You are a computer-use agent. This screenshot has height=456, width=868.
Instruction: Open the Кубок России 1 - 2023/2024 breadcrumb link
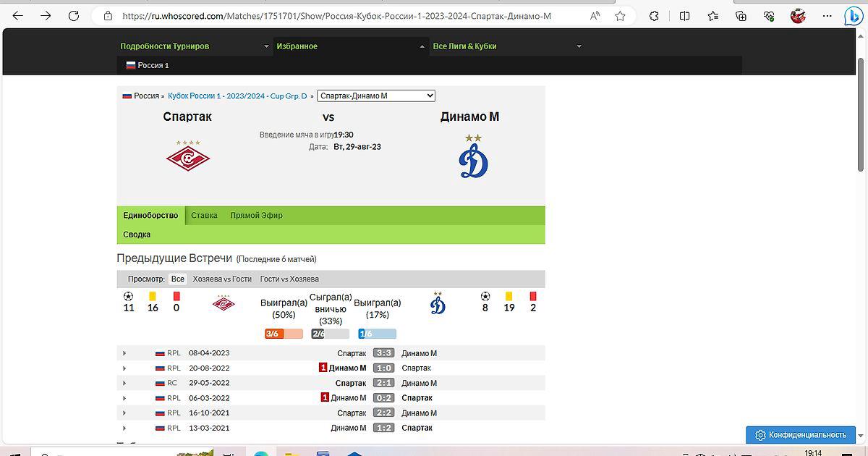click(x=237, y=96)
